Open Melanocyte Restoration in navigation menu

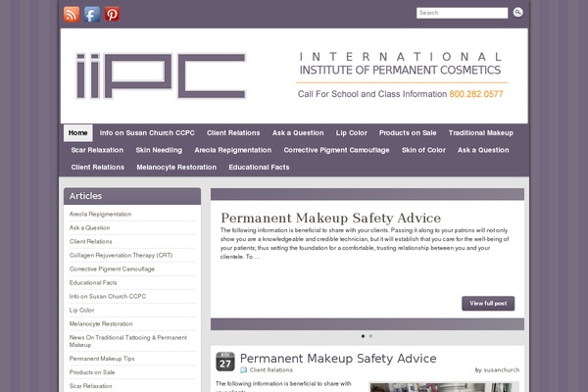(176, 168)
